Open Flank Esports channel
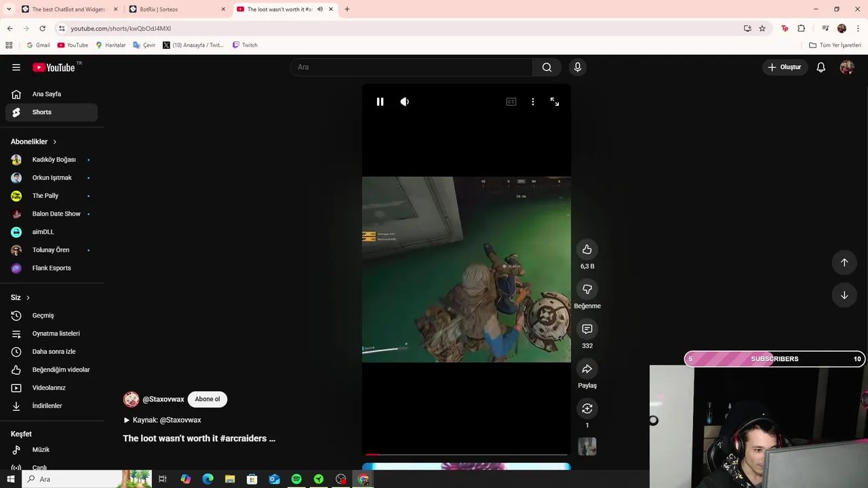 coord(52,268)
